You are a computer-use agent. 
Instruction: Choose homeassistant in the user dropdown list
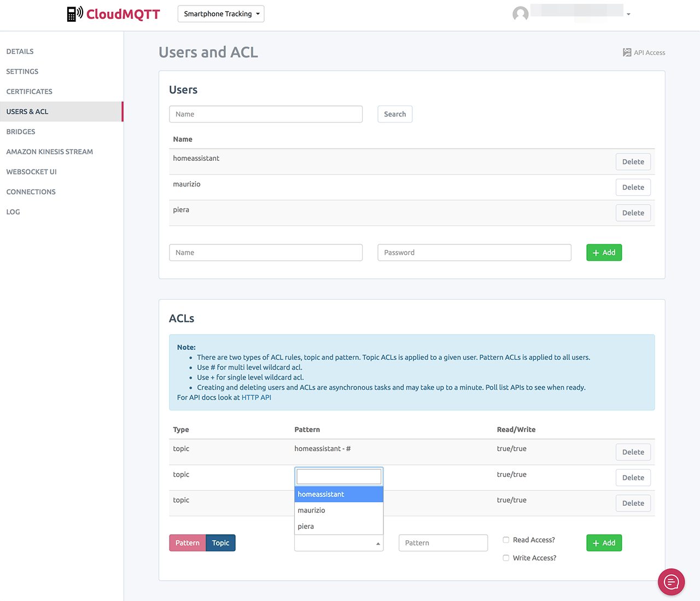coord(339,494)
